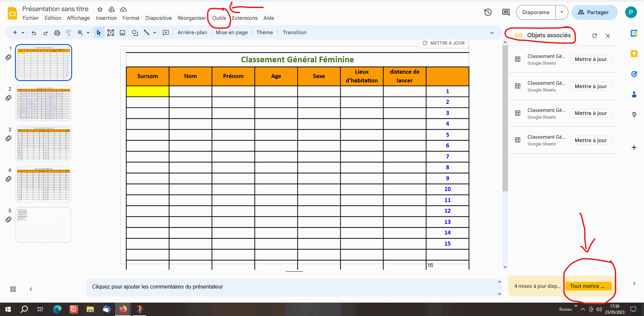
Task: Click the insert image icon
Action: point(122,33)
